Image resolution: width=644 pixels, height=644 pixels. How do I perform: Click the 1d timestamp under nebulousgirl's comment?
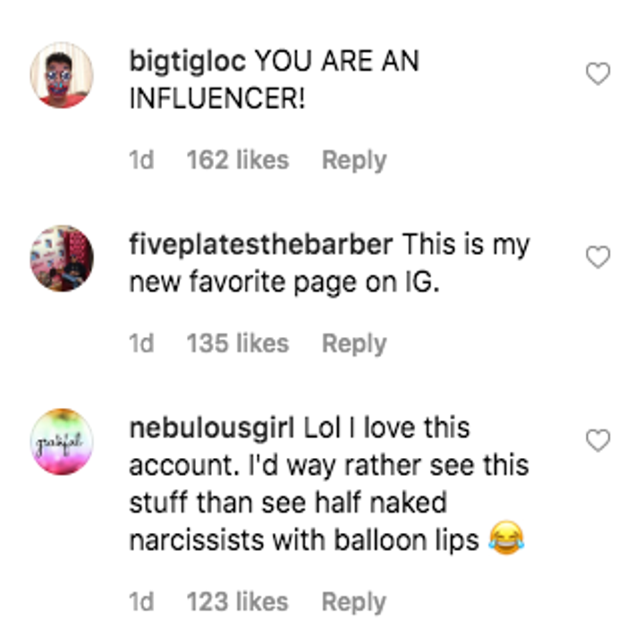click(141, 602)
